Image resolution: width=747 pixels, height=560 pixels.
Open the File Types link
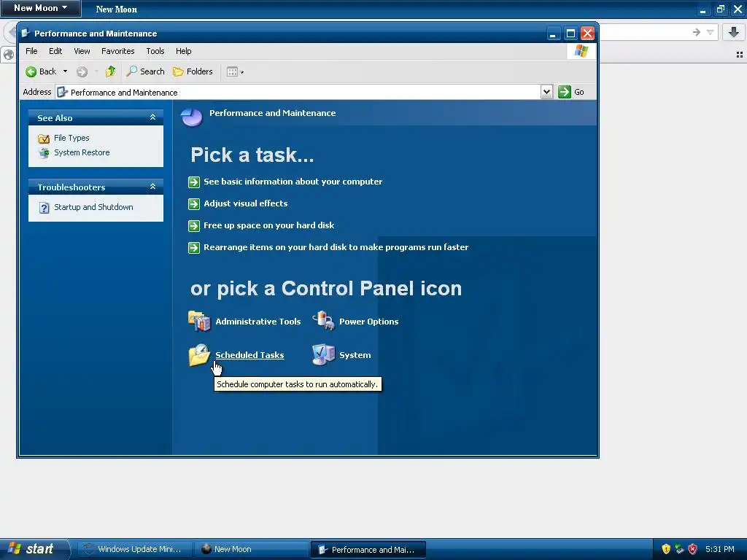(71, 138)
